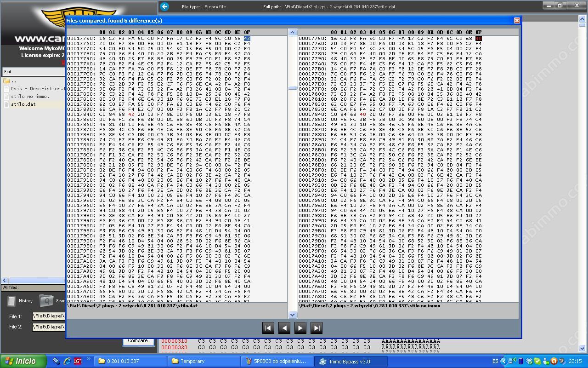The width and height of the screenshot is (588, 368).
Task: Jump to the last difference
Action: 317,328
